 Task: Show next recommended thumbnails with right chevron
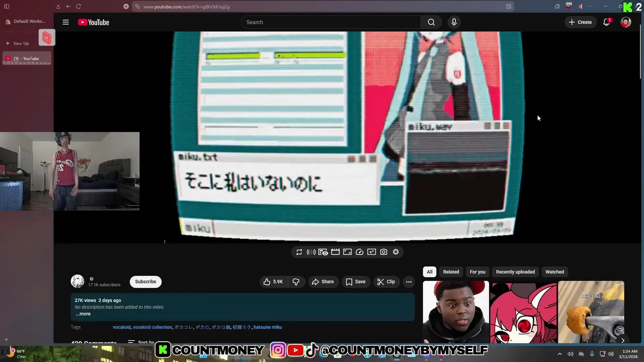point(623,340)
